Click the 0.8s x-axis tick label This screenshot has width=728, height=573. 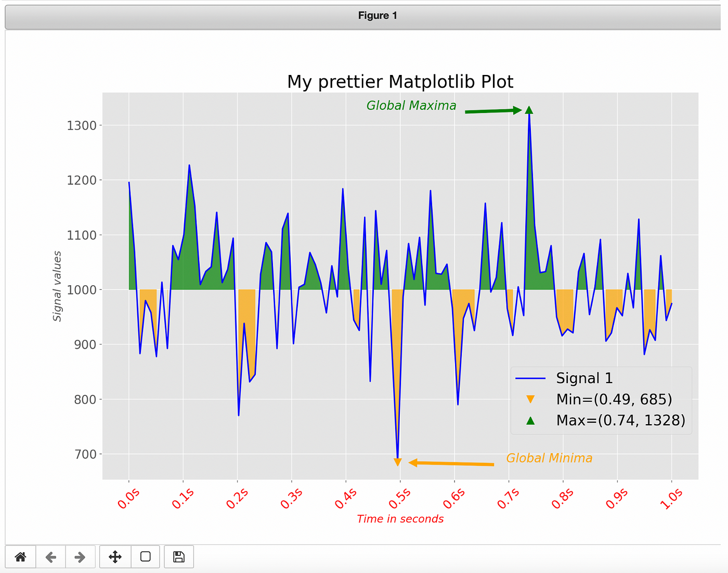tap(563, 498)
